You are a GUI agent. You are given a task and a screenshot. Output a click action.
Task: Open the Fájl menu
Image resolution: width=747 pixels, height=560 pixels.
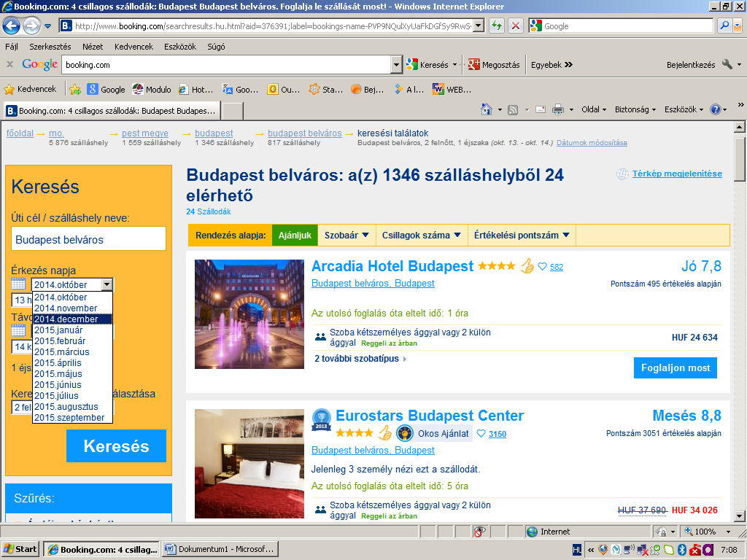[x=12, y=46]
